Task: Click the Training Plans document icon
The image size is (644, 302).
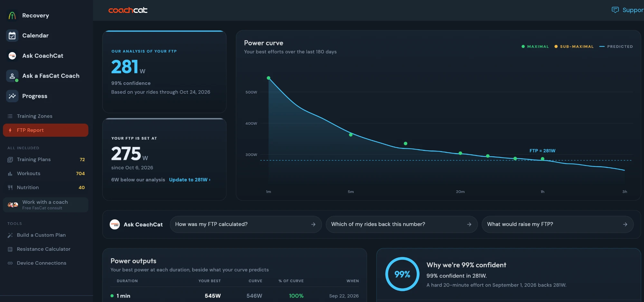Action: (10, 160)
